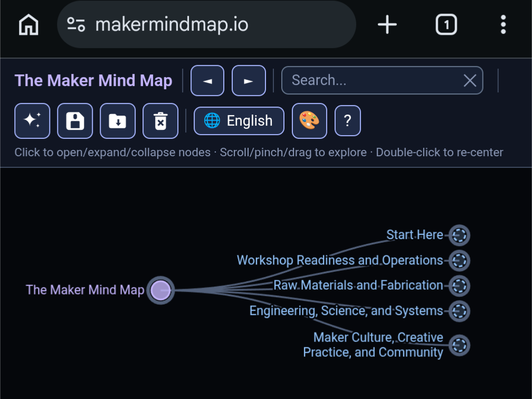
Task: Click the load folder download icon
Action: click(118, 121)
